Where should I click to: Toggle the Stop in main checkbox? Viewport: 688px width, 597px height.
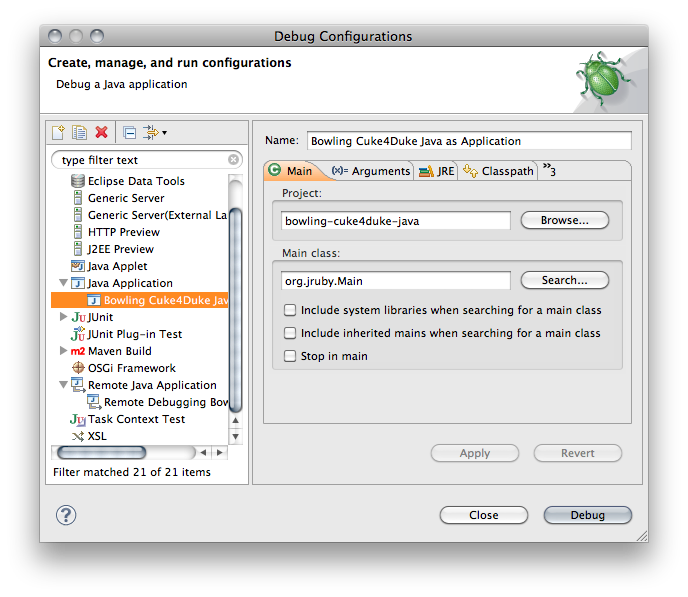(290, 356)
